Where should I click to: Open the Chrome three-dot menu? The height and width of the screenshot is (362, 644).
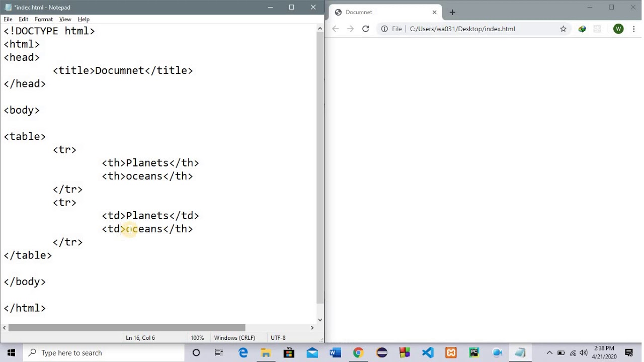point(633,29)
